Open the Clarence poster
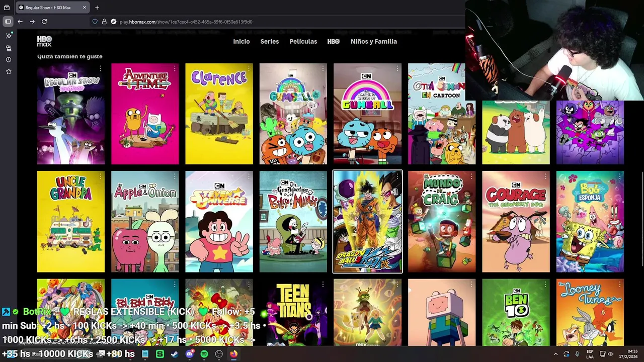644x362 pixels. (x=219, y=114)
